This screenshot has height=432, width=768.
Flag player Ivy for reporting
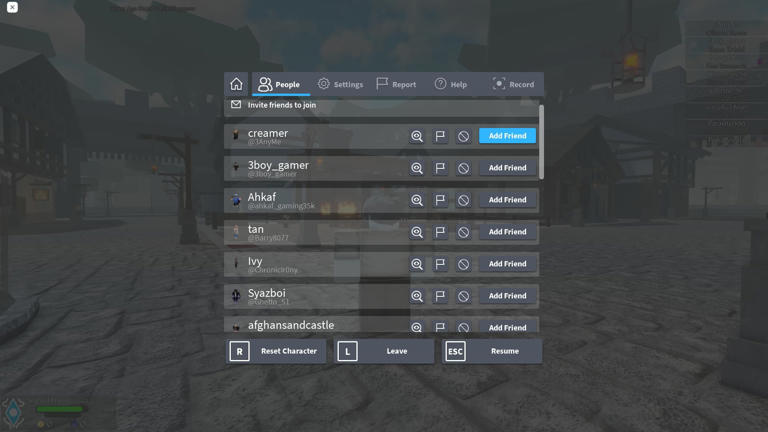[x=440, y=264]
